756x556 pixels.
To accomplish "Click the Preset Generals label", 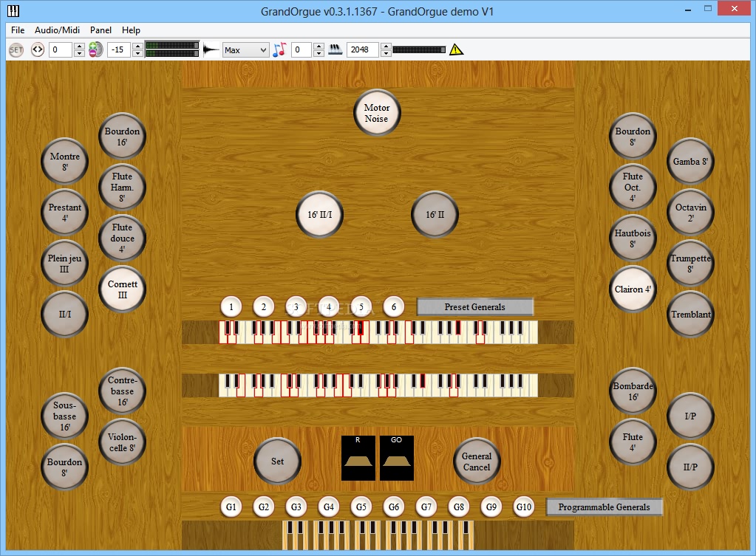I will (475, 307).
